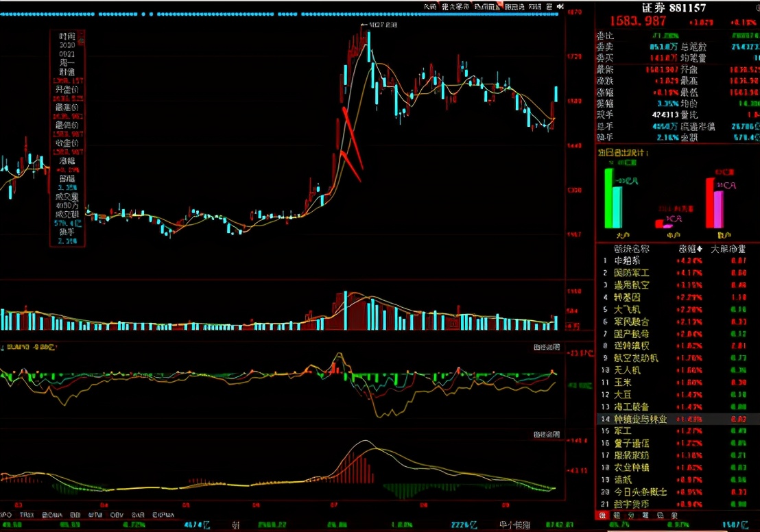This screenshot has height=532, width=760.
Task: Select the red highlighted tab under sector list
Action: [602, 516]
